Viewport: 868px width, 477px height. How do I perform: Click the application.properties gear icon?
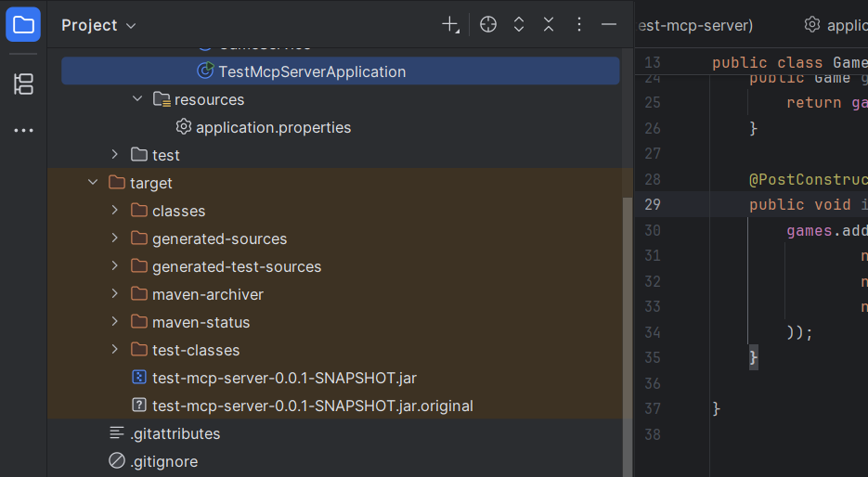(184, 127)
